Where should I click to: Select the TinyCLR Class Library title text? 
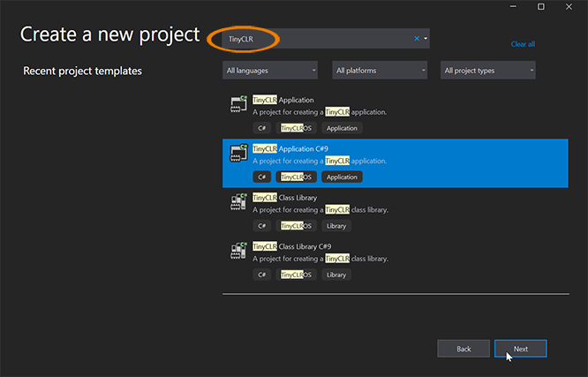[x=284, y=198]
